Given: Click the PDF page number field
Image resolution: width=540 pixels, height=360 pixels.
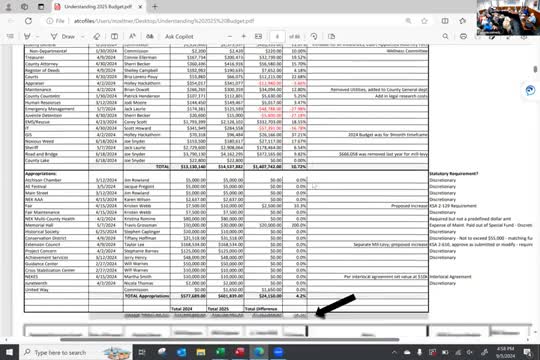Looking at the screenshot, I should (277, 37).
